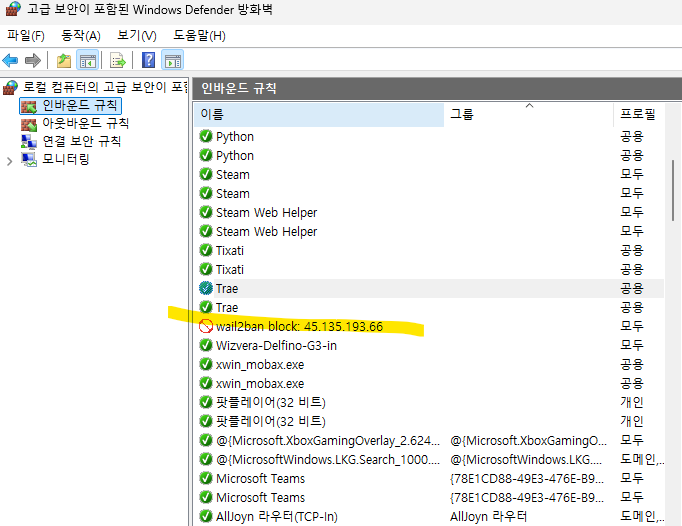Open the 동작(A) menu
This screenshot has height=526, width=682.
pyautogui.click(x=81, y=36)
